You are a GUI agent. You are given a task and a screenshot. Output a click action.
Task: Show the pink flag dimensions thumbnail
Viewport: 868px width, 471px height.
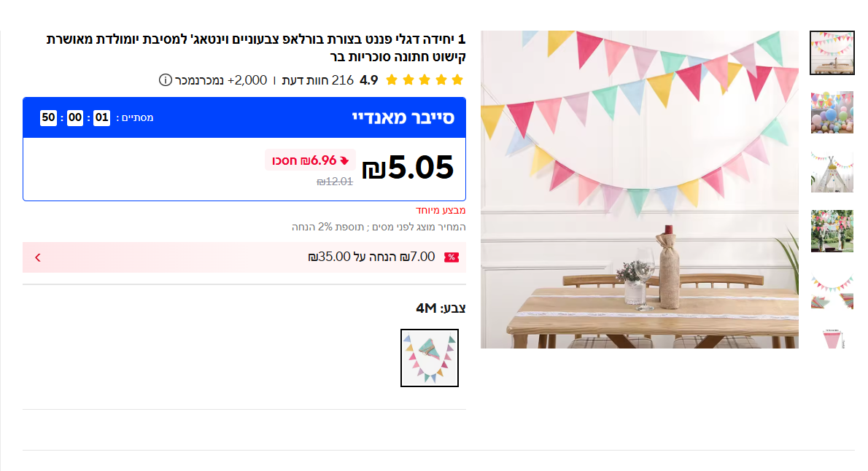[x=832, y=338]
